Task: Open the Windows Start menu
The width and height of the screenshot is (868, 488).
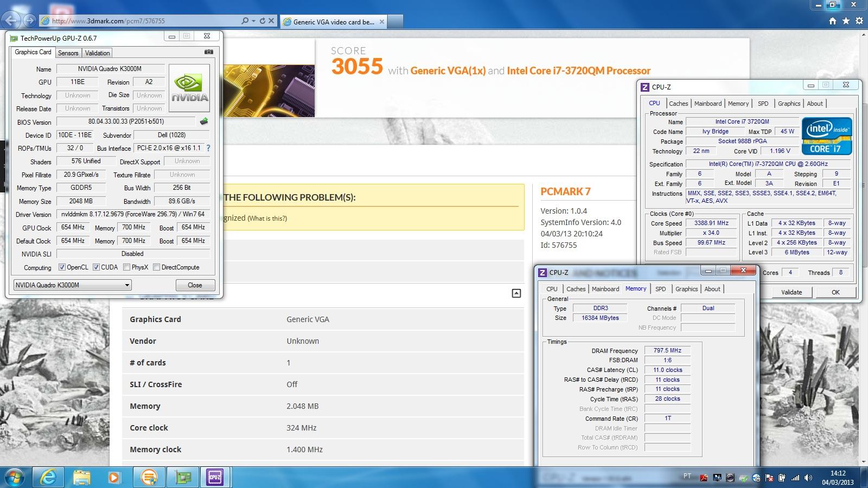Action: (x=14, y=477)
